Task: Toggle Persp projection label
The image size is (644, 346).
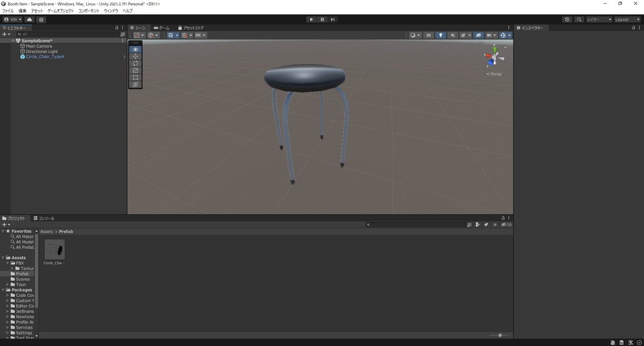Action: (494, 74)
